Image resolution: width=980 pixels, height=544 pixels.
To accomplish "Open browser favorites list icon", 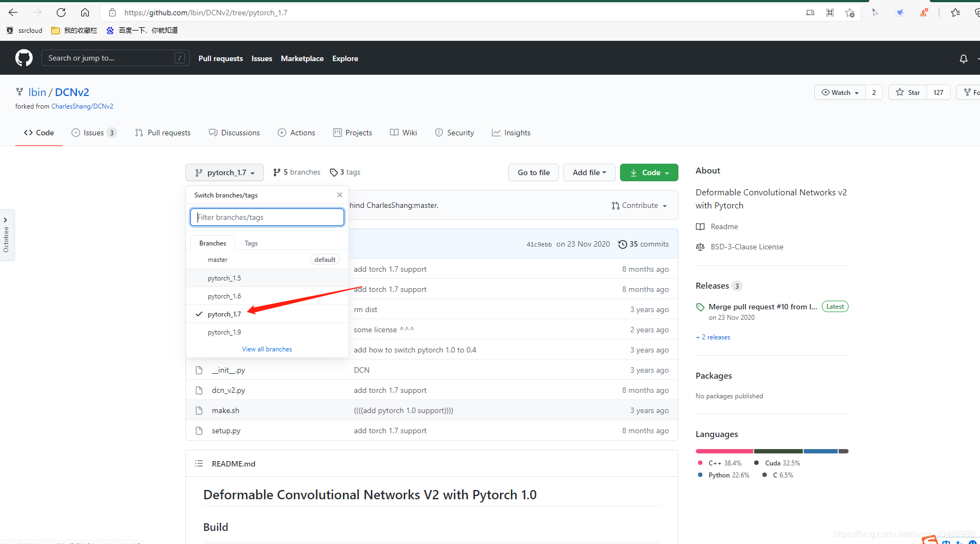I will click(x=955, y=13).
